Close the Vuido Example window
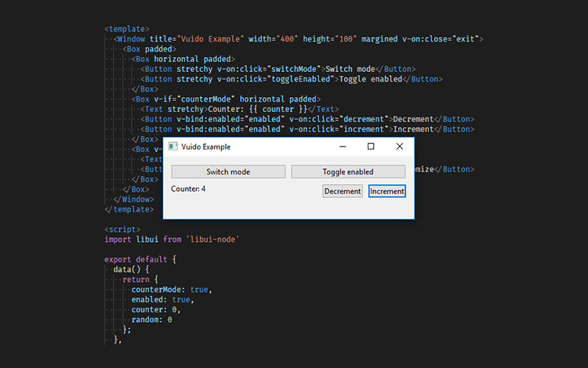Image resolution: width=588 pixels, height=368 pixels. click(x=399, y=146)
